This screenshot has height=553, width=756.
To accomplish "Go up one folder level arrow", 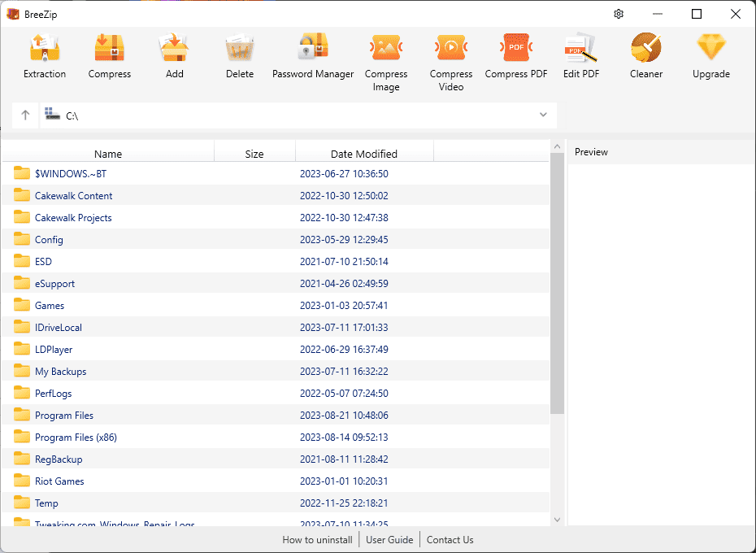I will click(x=25, y=115).
